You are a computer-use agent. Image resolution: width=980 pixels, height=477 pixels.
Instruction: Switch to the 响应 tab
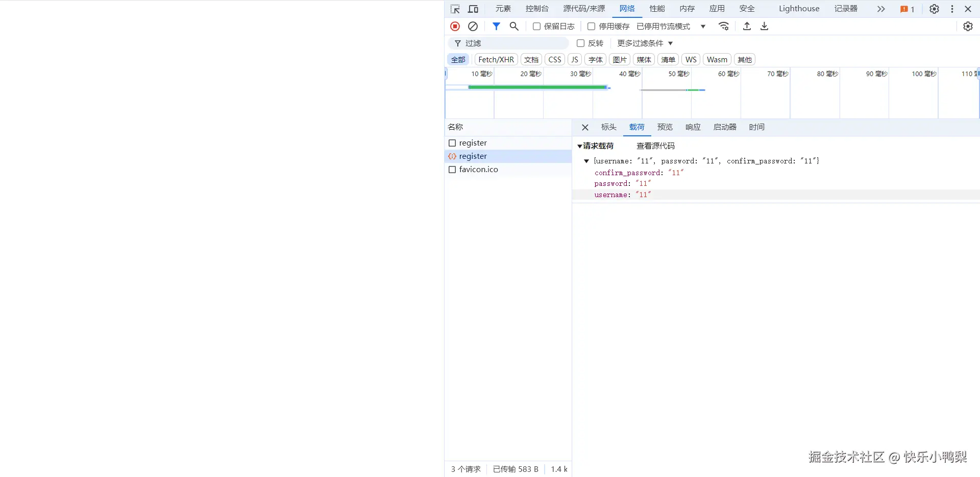click(x=692, y=127)
